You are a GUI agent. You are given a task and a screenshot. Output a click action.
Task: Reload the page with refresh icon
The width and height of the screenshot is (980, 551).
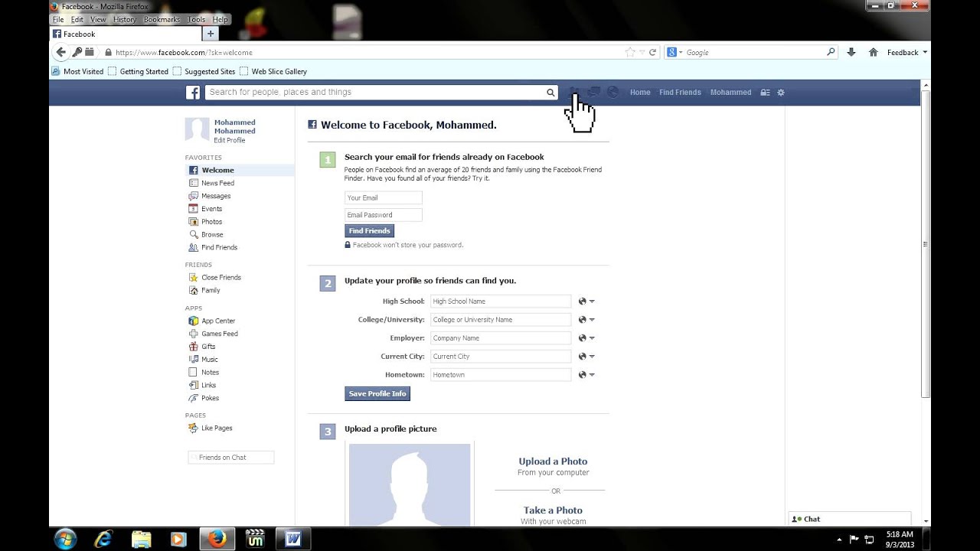point(652,52)
